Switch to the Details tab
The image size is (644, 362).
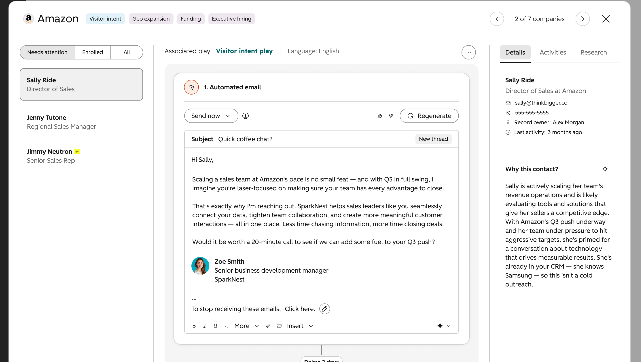(515, 53)
